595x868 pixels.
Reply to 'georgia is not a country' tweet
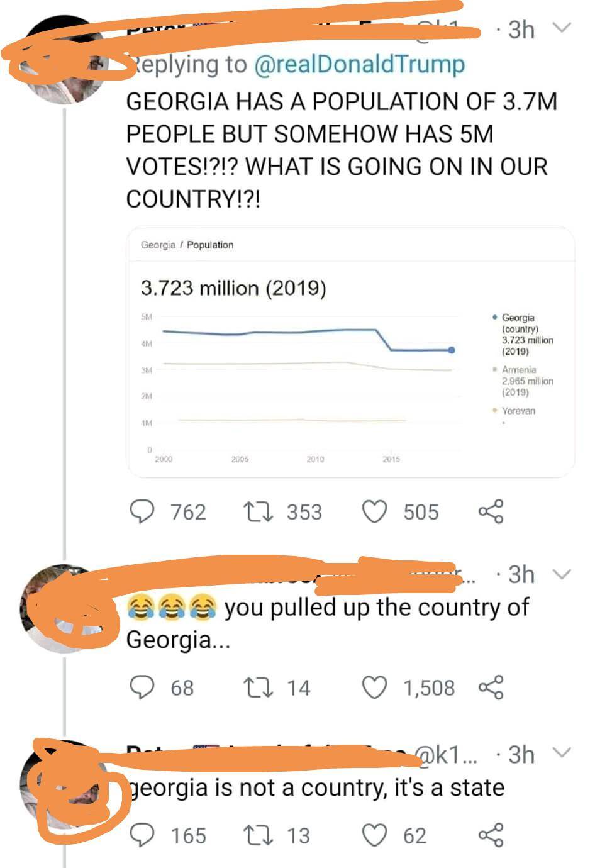[142, 835]
